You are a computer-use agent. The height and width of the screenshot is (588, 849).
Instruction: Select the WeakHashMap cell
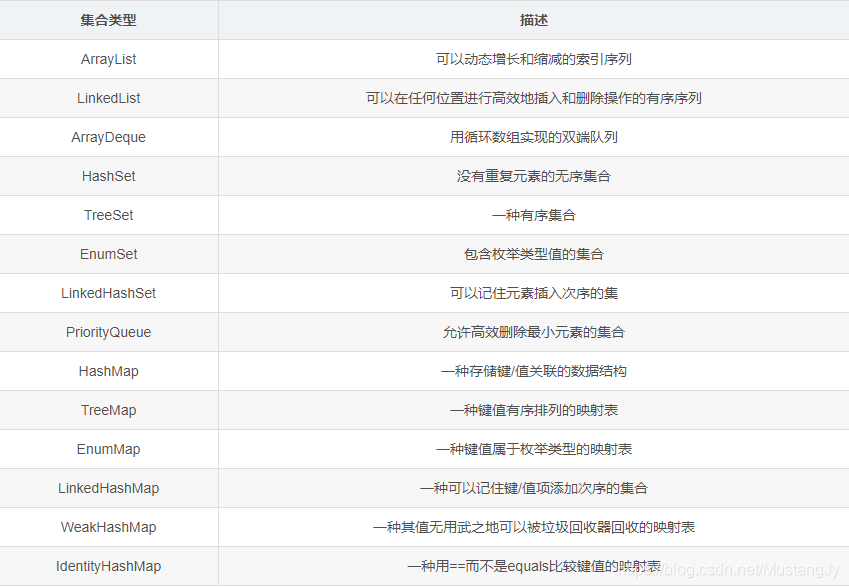click(108, 527)
